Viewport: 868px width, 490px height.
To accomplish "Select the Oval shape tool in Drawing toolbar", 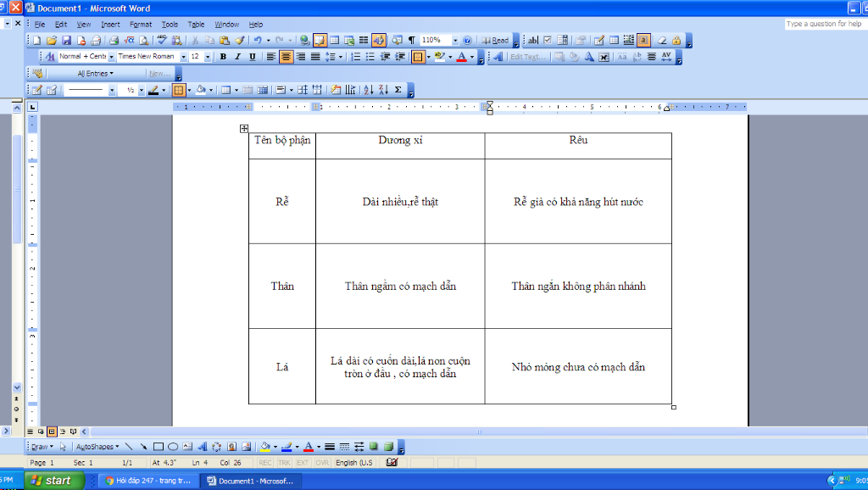I will point(172,447).
